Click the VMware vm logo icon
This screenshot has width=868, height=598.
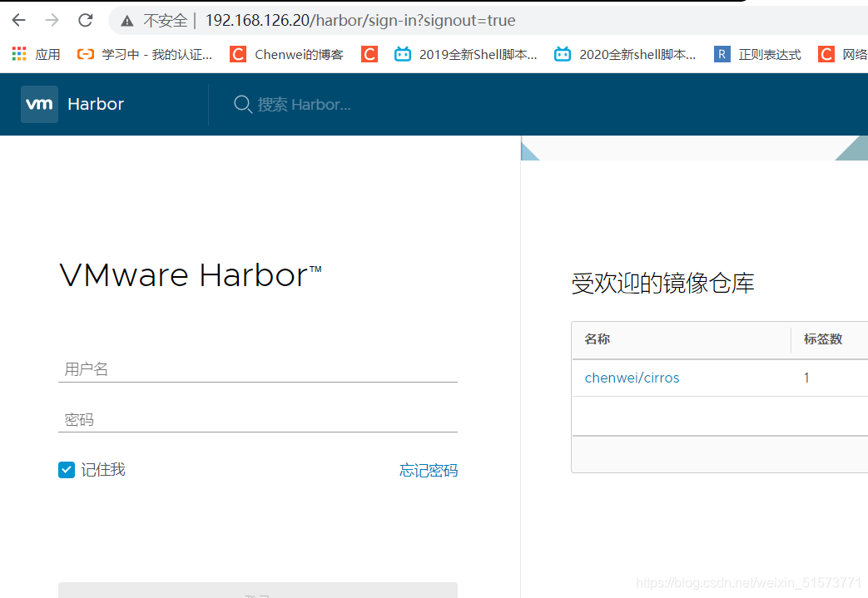coord(39,104)
